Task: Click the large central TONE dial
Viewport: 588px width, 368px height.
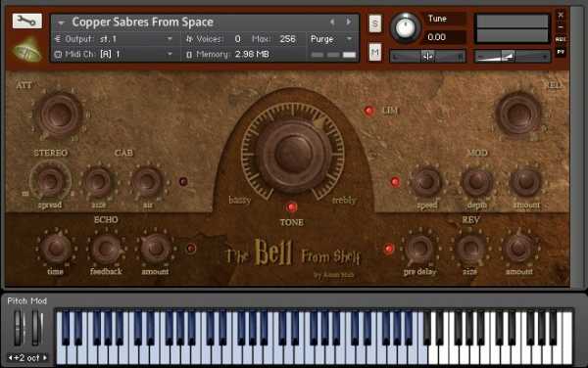Action: (293, 153)
